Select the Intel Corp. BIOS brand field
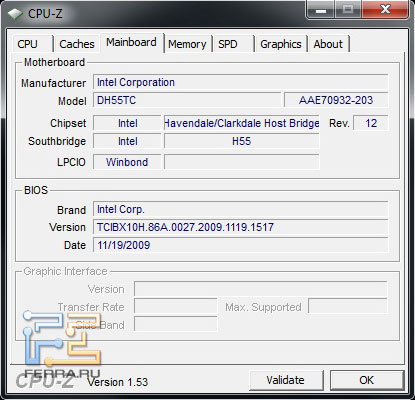415x400 pixels. [241, 209]
